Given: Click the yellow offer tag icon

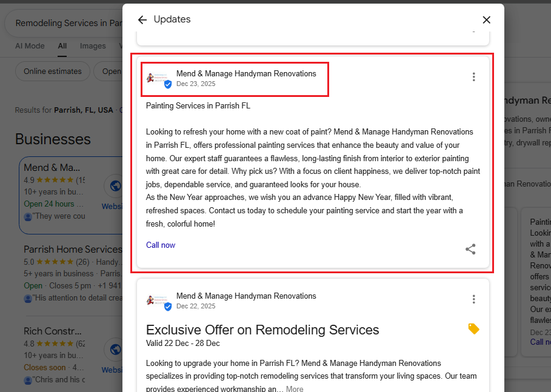Looking at the screenshot, I should pos(473,328).
